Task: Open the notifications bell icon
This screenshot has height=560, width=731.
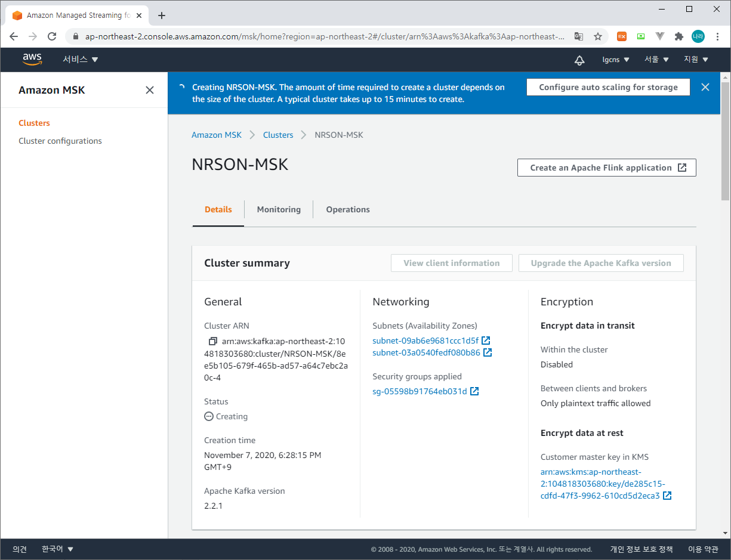Action: pyautogui.click(x=579, y=60)
